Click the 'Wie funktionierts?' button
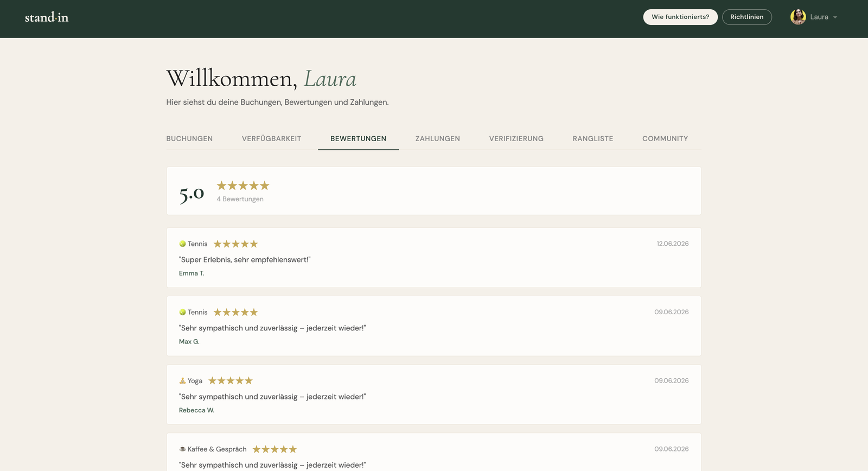Screen dimensions: 868x471 tap(680, 17)
